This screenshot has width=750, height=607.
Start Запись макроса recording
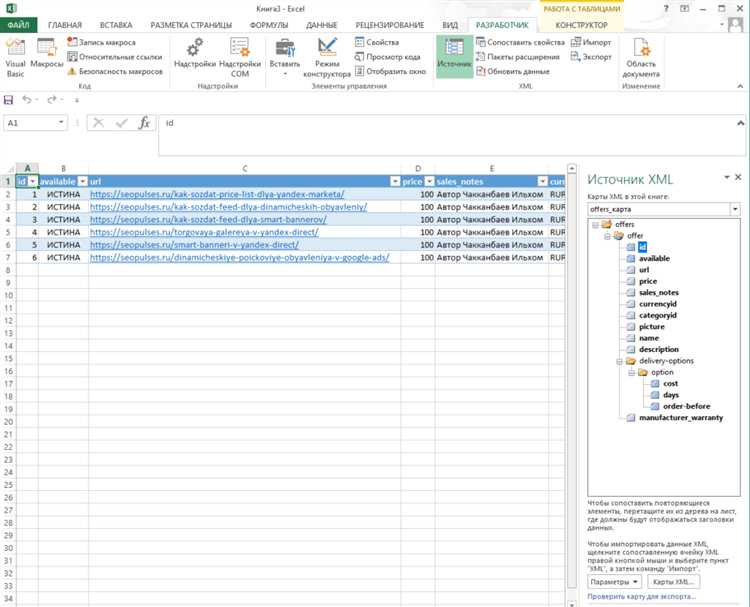pyautogui.click(x=101, y=42)
